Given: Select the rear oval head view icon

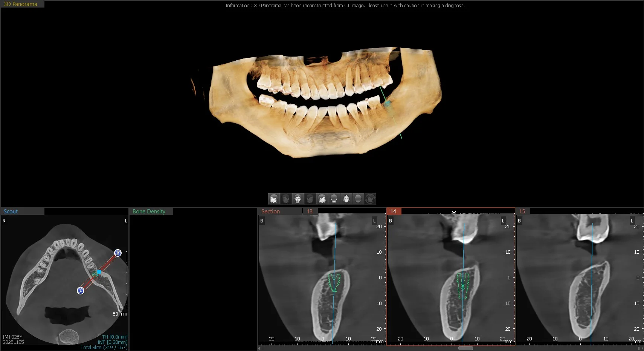Looking at the screenshot, I should [x=359, y=199].
